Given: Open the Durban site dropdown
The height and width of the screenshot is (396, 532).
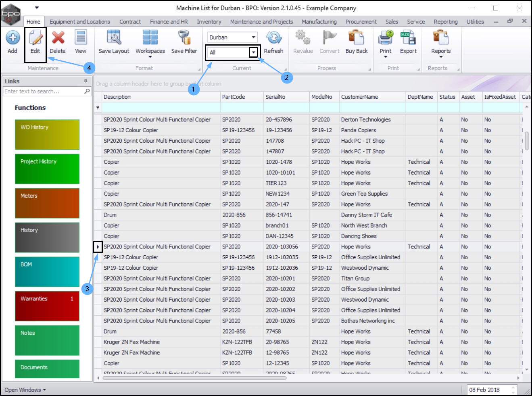Looking at the screenshot, I should pos(253,37).
